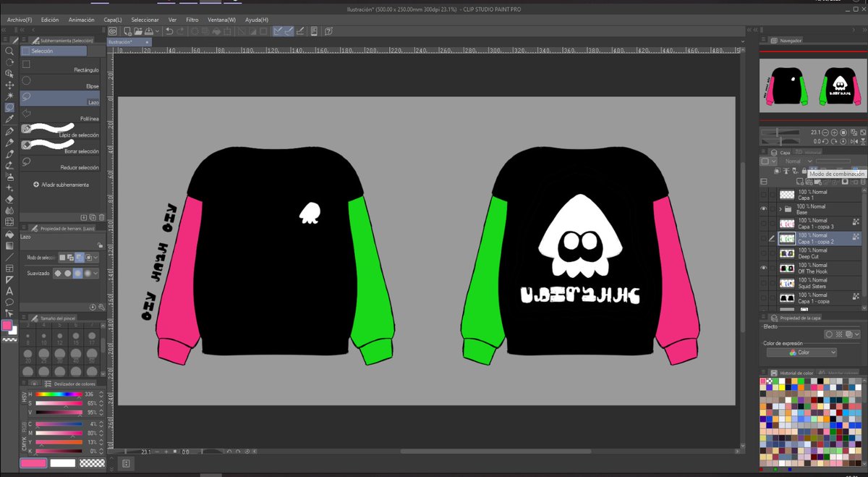Click the Navigator preview thumbnail
868x477 pixels.
(x=812, y=85)
